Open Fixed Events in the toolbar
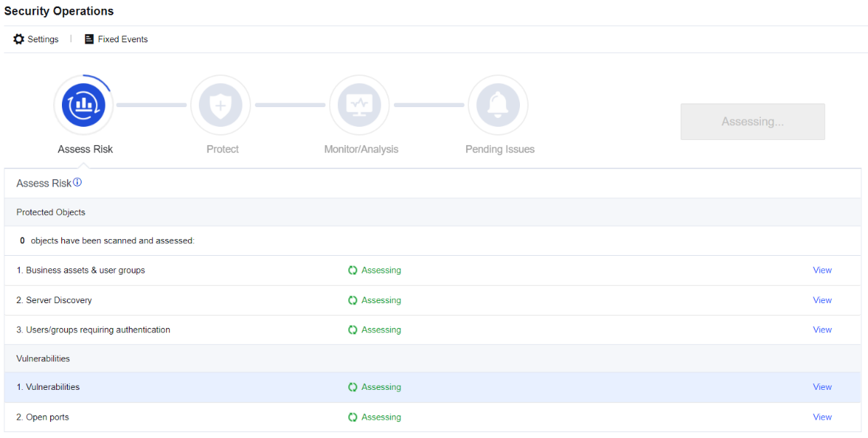This screenshot has height=438, width=868. pos(122,39)
